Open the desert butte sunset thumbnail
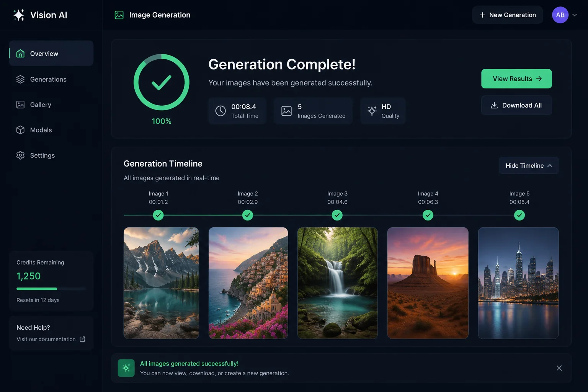This screenshot has width=588, height=392. (428, 283)
